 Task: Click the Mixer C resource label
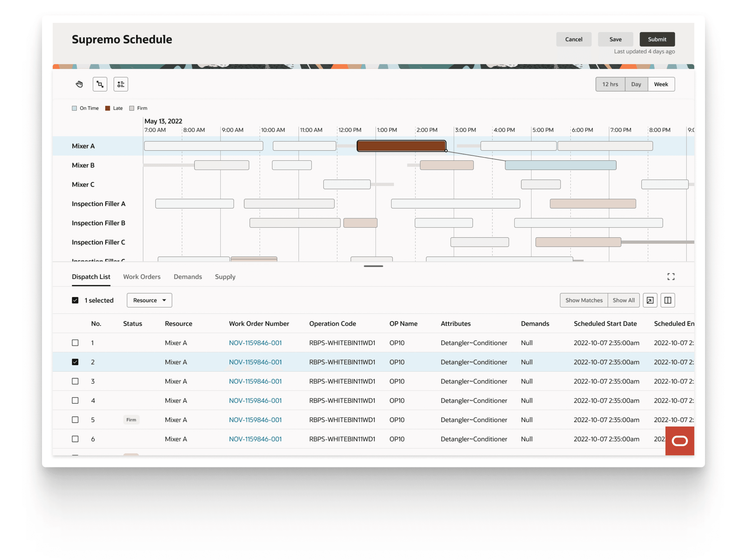[x=83, y=185]
